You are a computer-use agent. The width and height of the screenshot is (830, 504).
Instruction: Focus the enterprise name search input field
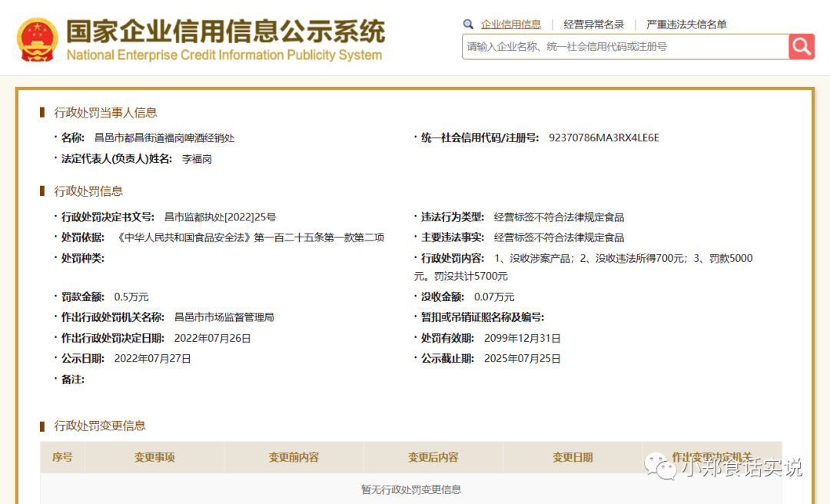point(625,47)
